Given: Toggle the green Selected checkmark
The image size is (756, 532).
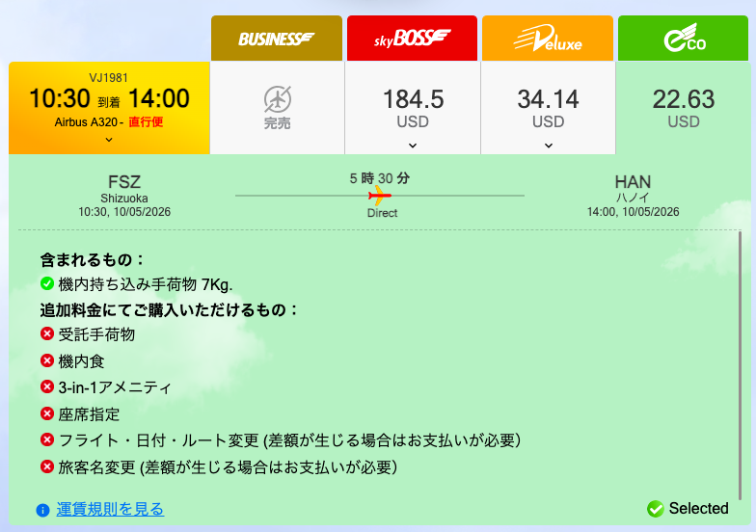Looking at the screenshot, I should point(656,508).
